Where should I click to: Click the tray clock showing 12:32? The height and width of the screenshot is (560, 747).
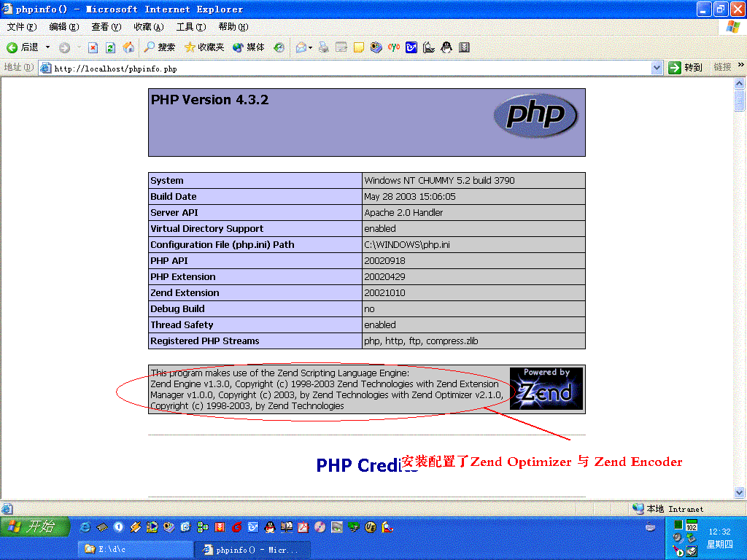[719, 532]
